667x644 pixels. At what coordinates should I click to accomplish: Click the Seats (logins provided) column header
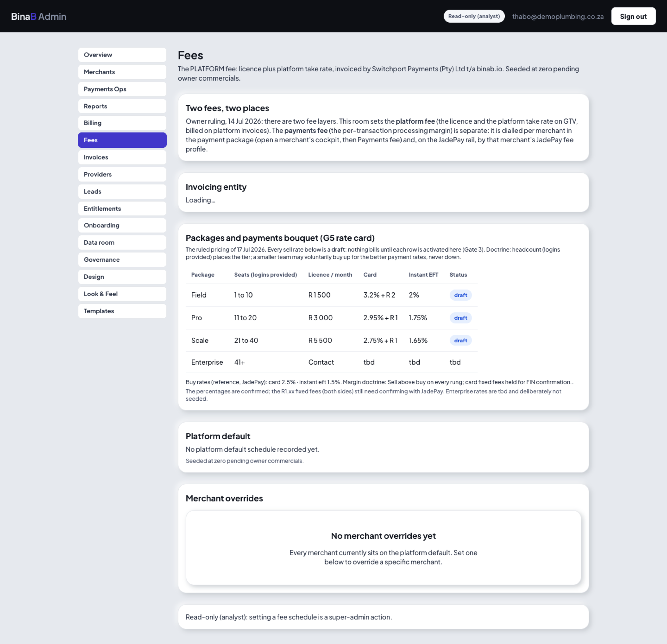(265, 275)
